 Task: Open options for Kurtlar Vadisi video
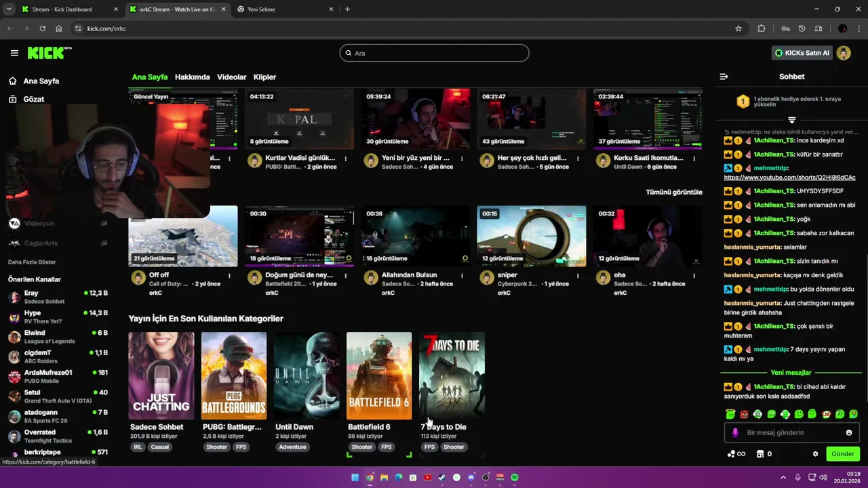pyautogui.click(x=346, y=159)
